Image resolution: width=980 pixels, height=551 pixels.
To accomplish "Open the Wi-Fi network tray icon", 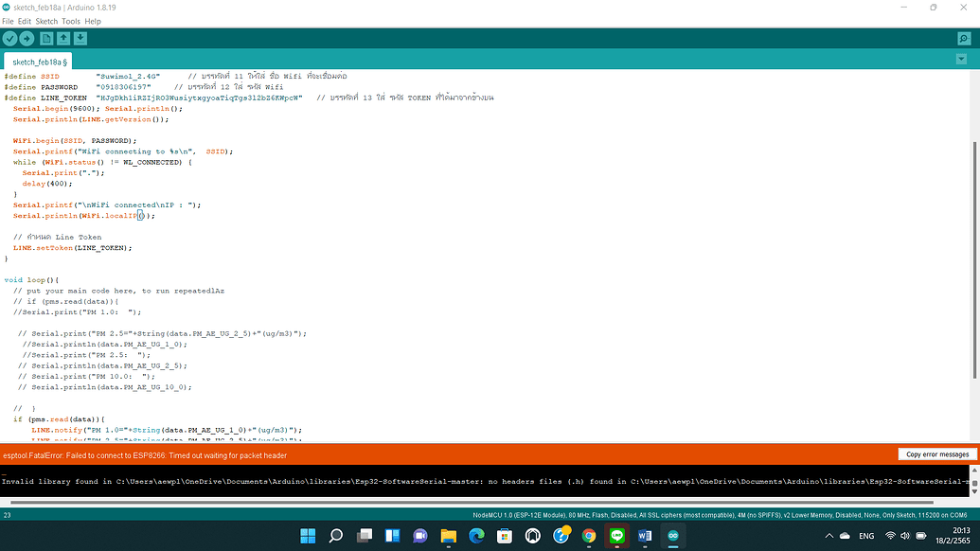I will (890, 536).
